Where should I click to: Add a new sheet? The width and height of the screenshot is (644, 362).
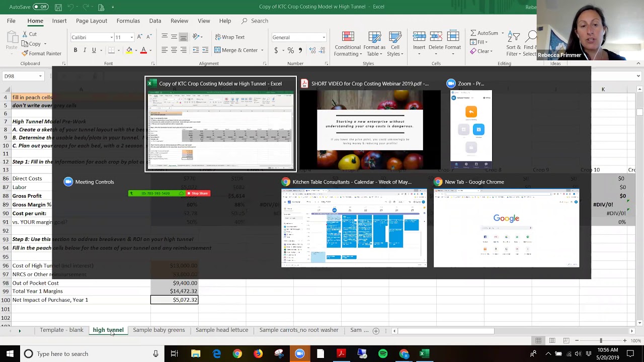coord(376,331)
